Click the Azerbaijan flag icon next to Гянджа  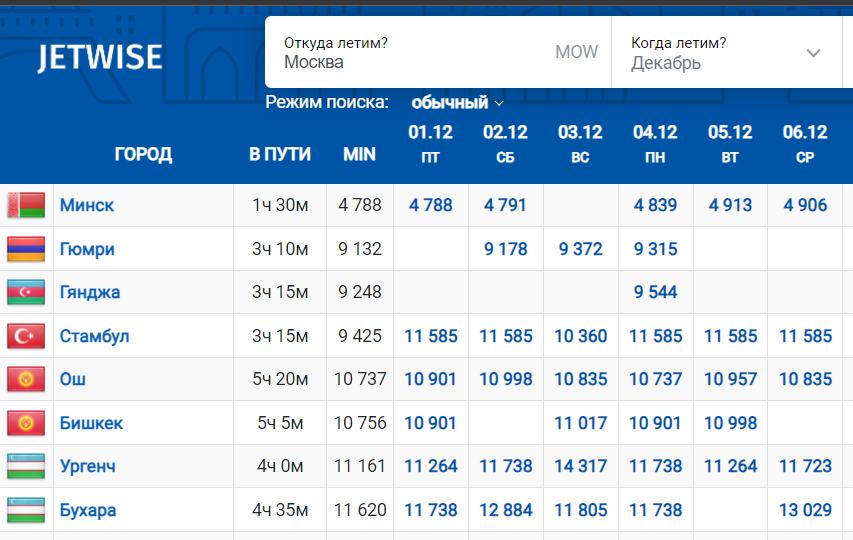click(26, 292)
